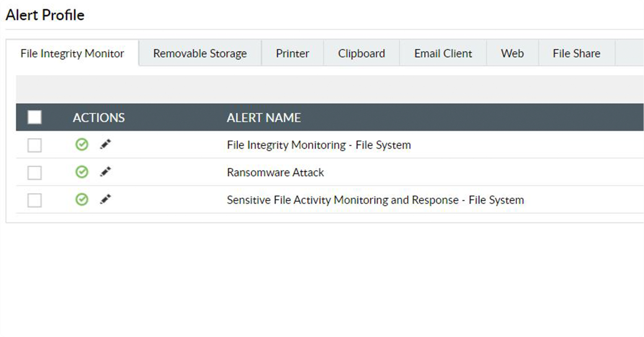The width and height of the screenshot is (644, 337).
Task: Select all alerts with header checkbox
Action: pos(35,117)
